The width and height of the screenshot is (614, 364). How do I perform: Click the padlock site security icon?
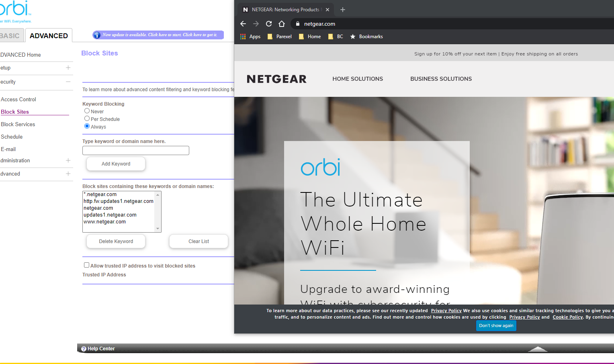[x=298, y=24]
